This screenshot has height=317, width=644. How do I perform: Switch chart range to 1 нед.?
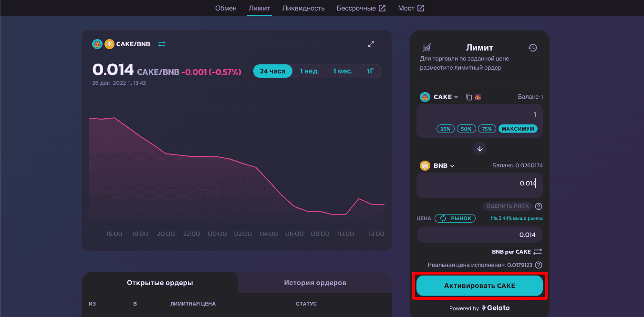(309, 72)
